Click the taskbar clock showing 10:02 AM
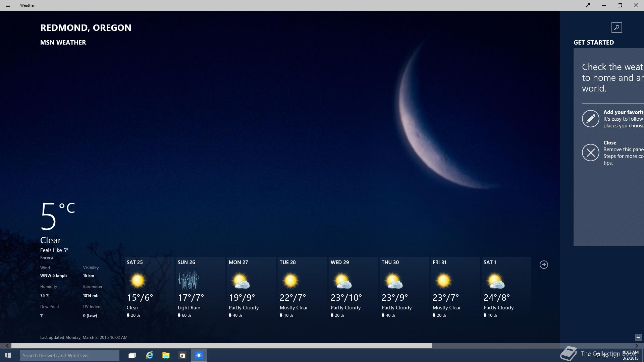 [x=630, y=355]
